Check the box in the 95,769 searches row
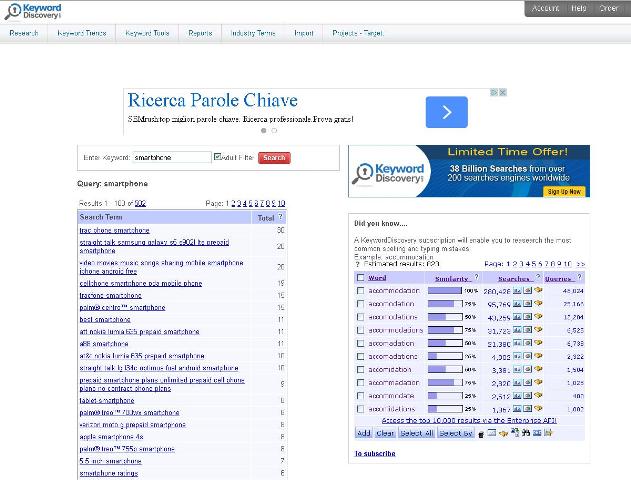Viewport: 631px width, 480px height. [x=361, y=304]
